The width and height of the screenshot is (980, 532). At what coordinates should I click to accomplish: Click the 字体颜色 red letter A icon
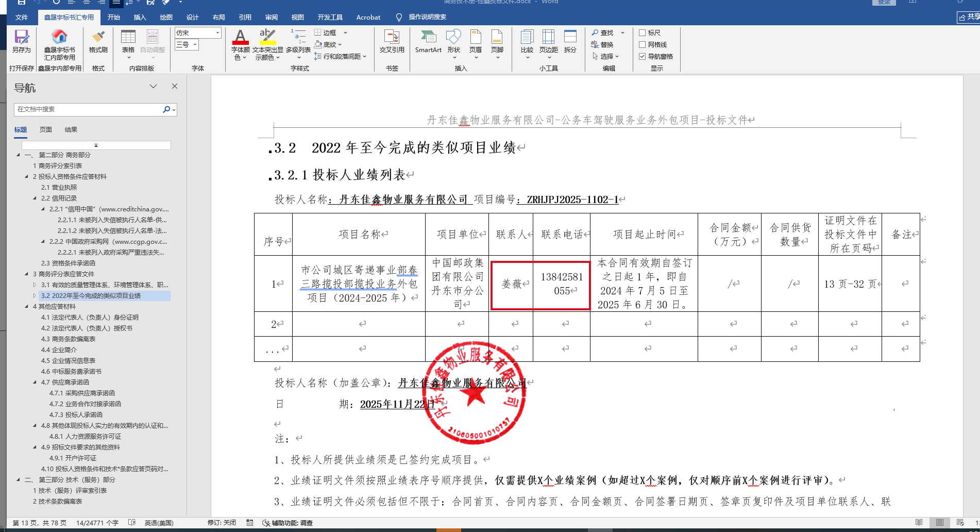point(240,37)
